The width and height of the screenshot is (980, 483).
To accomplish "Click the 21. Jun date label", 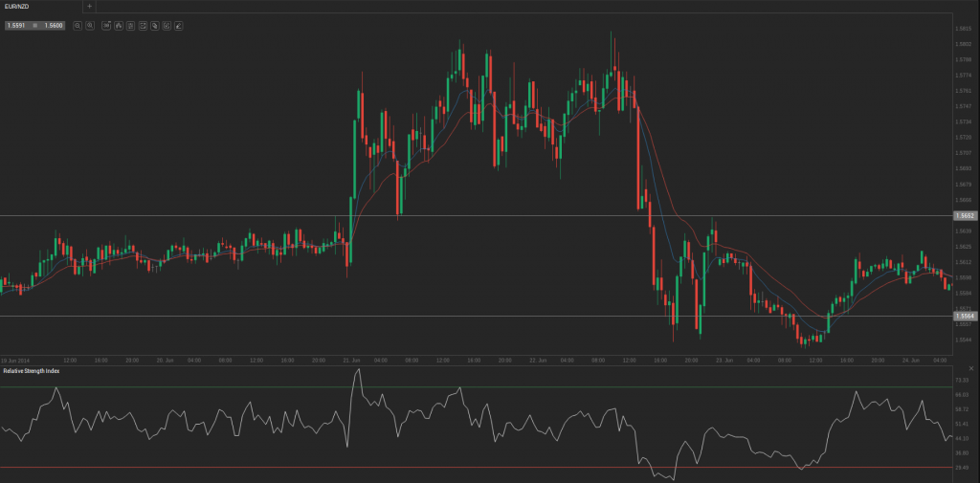I will click(x=352, y=361).
